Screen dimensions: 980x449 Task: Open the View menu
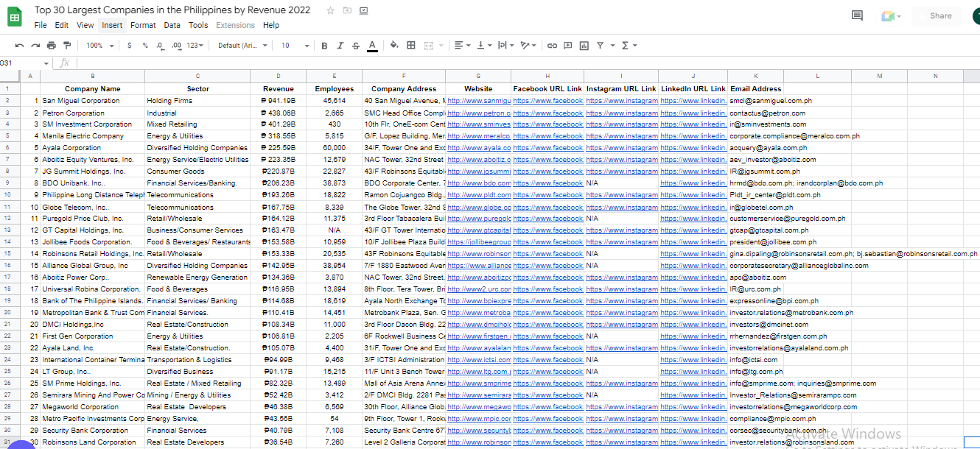point(85,25)
